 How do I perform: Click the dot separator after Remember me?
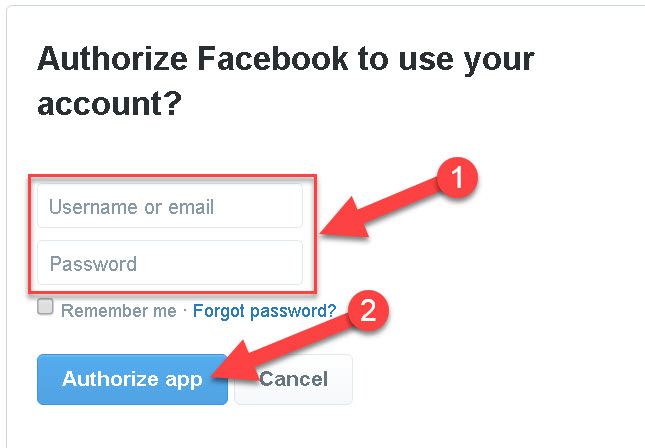185,311
